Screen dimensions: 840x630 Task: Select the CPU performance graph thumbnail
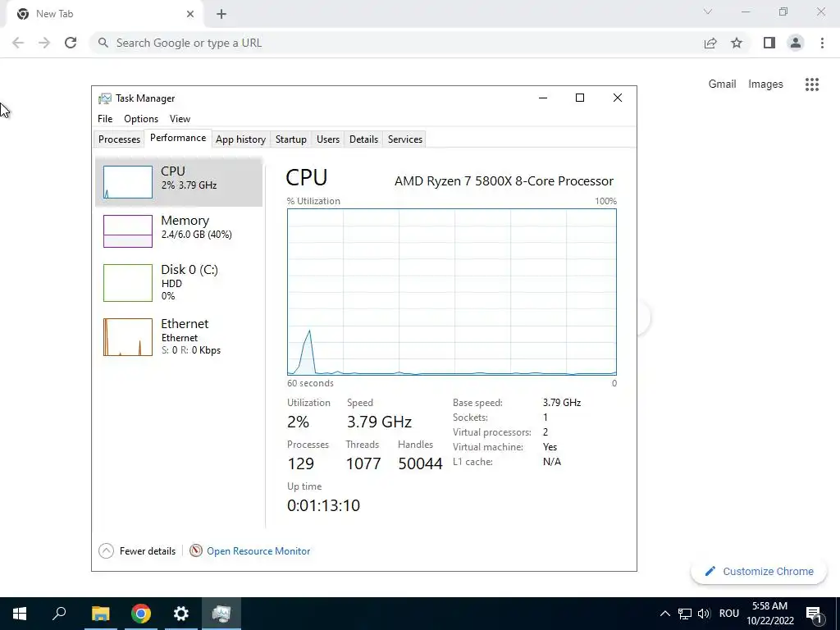click(127, 182)
